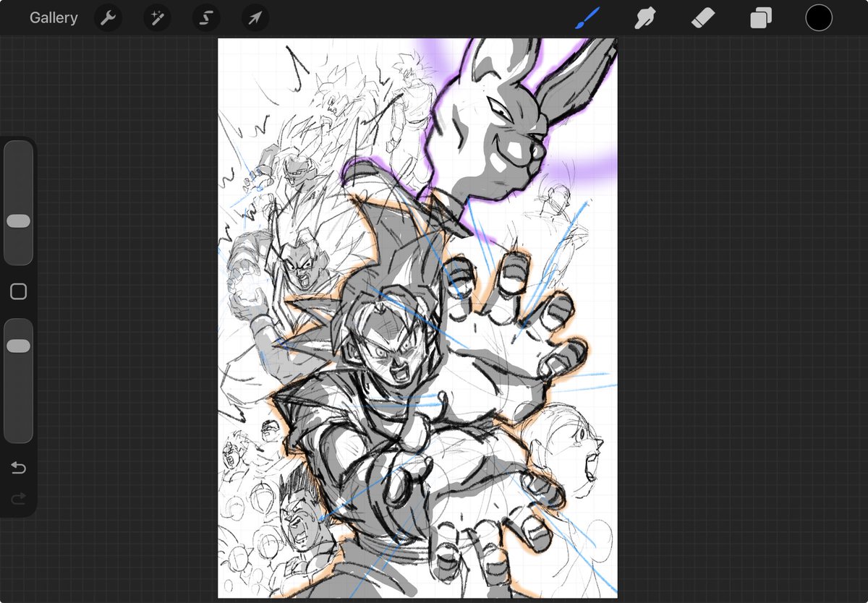868x603 pixels.
Task: Tap the square Modify button in sidebar
Action: 19,291
